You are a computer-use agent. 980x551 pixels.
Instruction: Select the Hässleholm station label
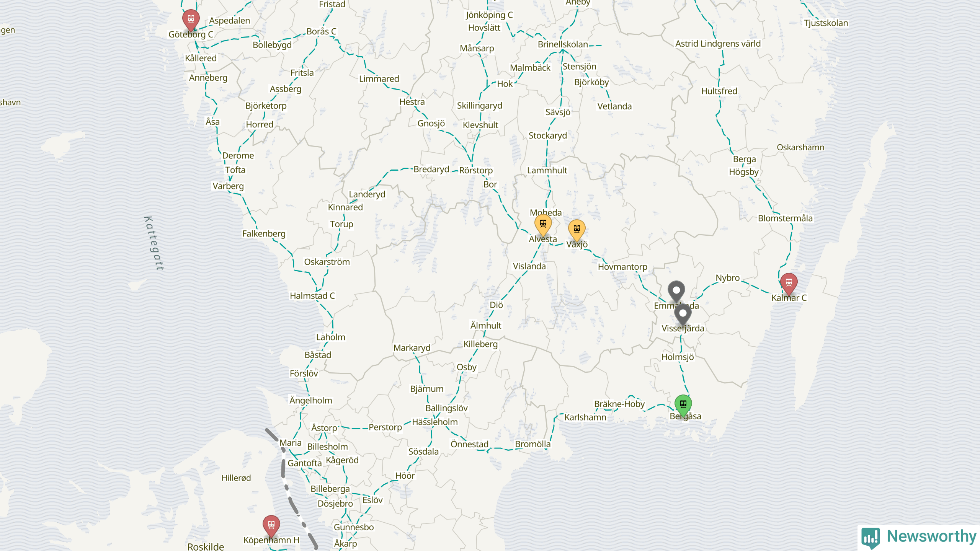pyautogui.click(x=434, y=422)
